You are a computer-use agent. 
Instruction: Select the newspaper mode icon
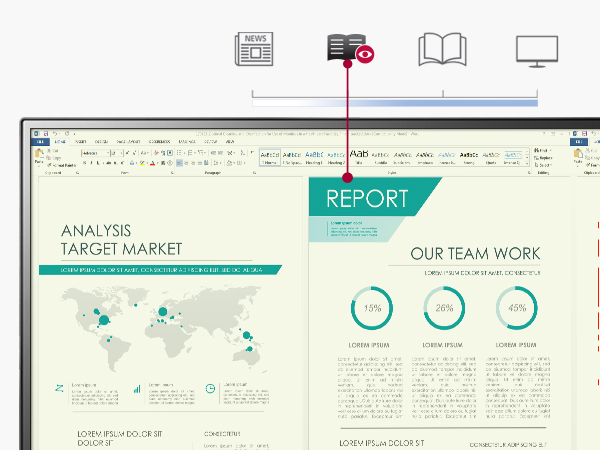(255, 49)
